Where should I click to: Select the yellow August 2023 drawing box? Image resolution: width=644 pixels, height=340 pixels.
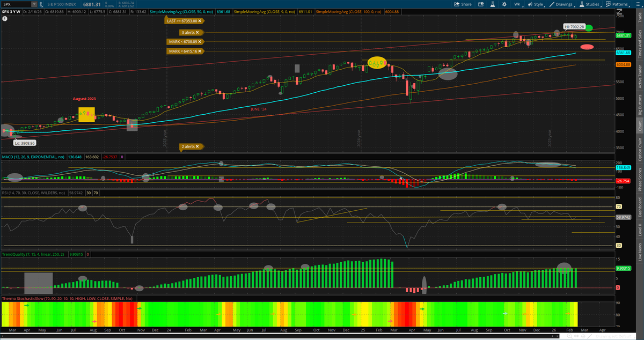[86, 115]
